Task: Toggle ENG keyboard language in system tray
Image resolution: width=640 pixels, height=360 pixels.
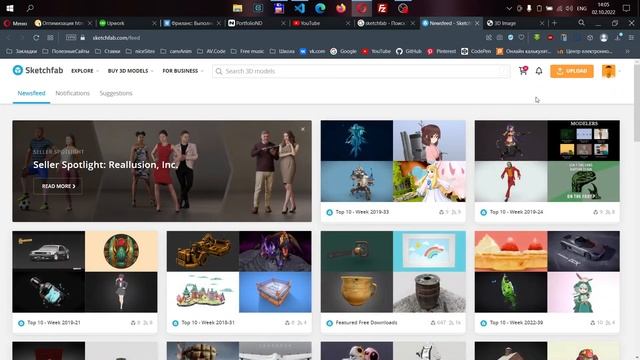Action: coord(582,8)
